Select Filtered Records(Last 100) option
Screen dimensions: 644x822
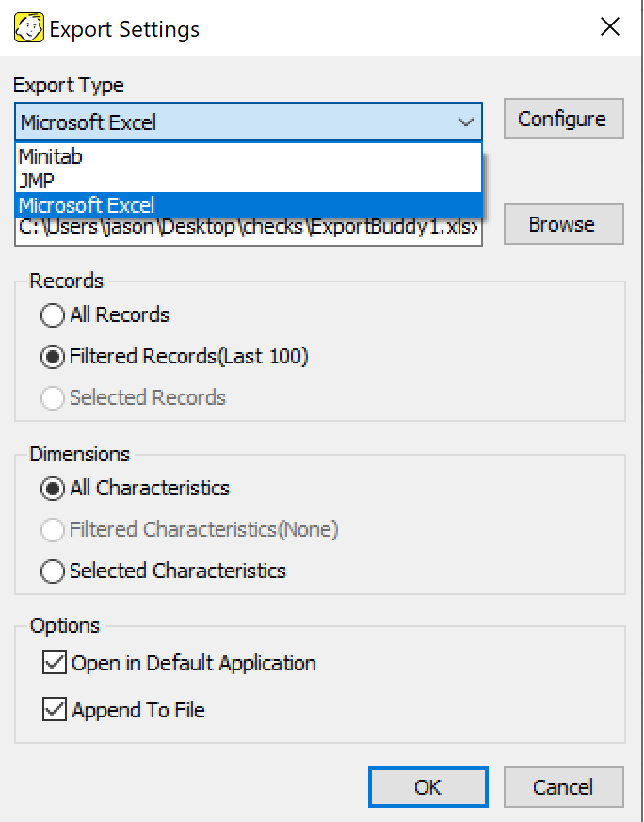(x=174, y=357)
